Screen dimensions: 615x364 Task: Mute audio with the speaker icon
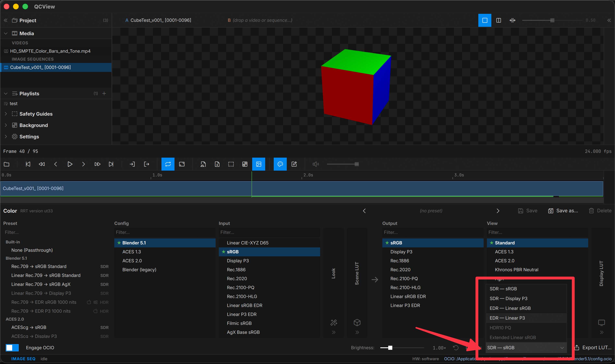[316, 164]
